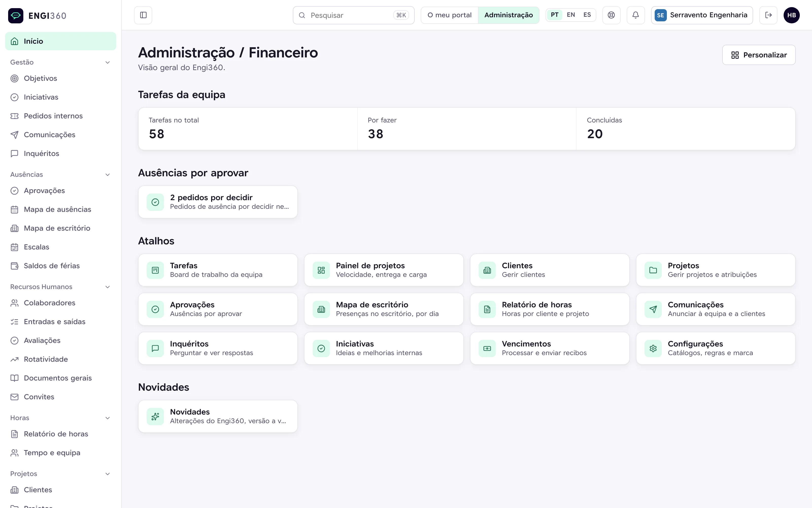The width and height of the screenshot is (812, 508).
Task: Open the help lifebuoy icon
Action: point(611,15)
